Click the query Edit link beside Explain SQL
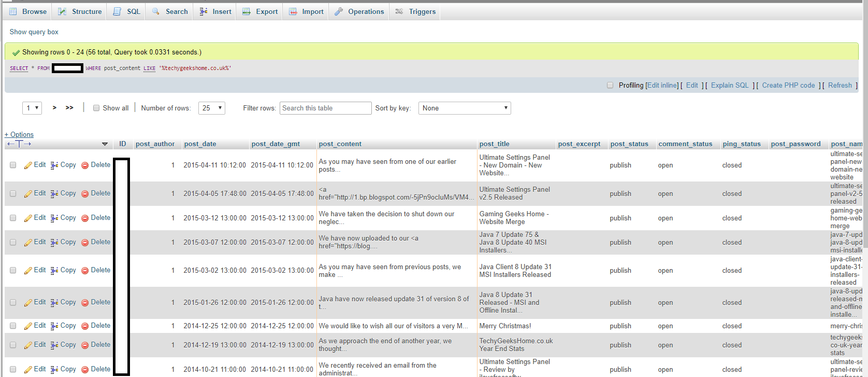This screenshot has width=868, height=377. tap(692, 86)
